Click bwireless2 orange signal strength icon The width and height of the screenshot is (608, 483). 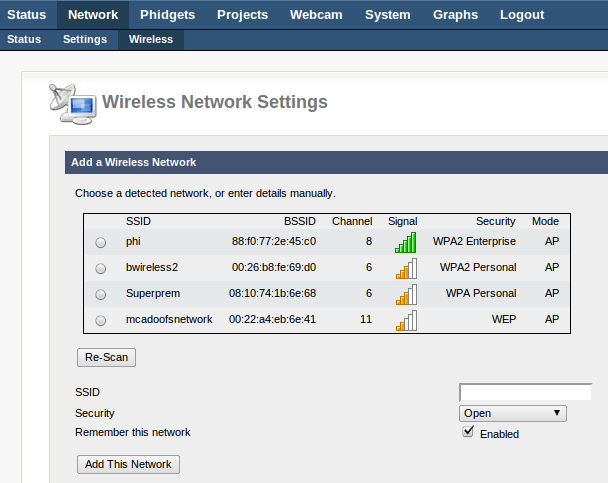coord(406,268)
